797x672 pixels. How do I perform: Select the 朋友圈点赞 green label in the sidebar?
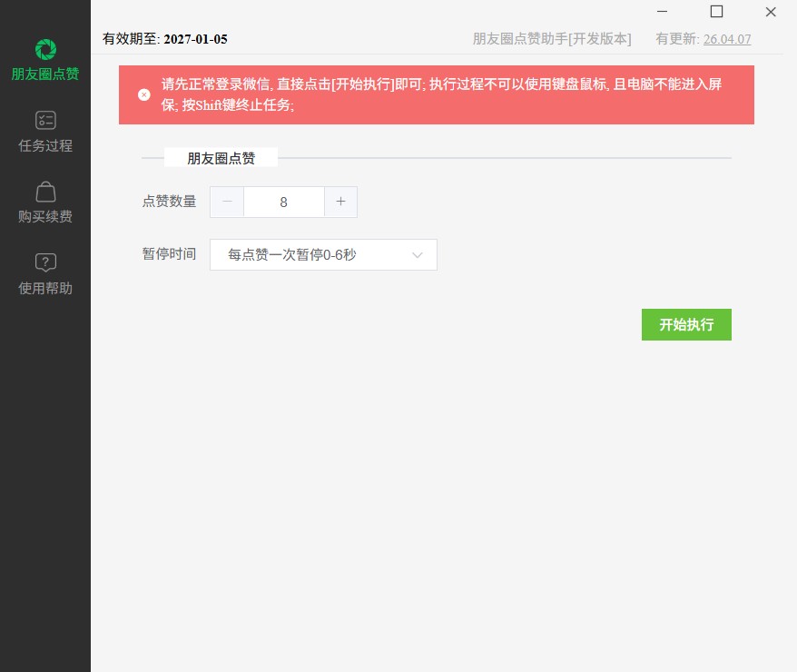click(45, 74)
